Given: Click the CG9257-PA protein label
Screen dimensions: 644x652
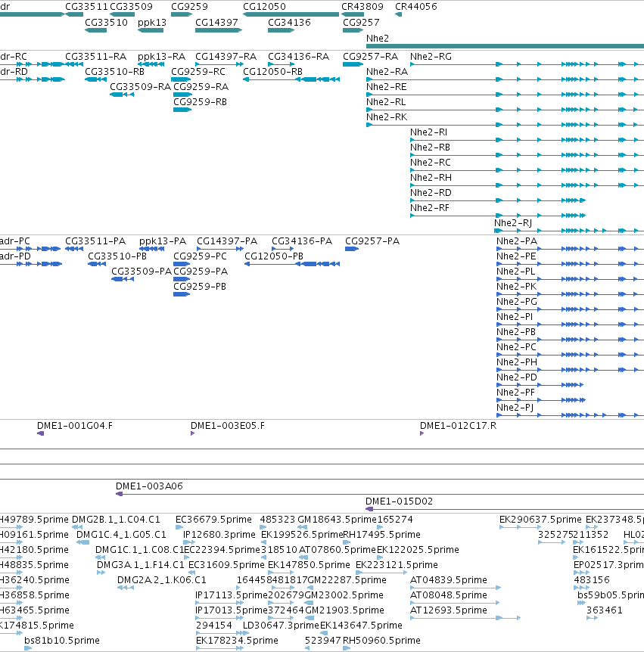Looking at the screenshot, I should 372,241.
